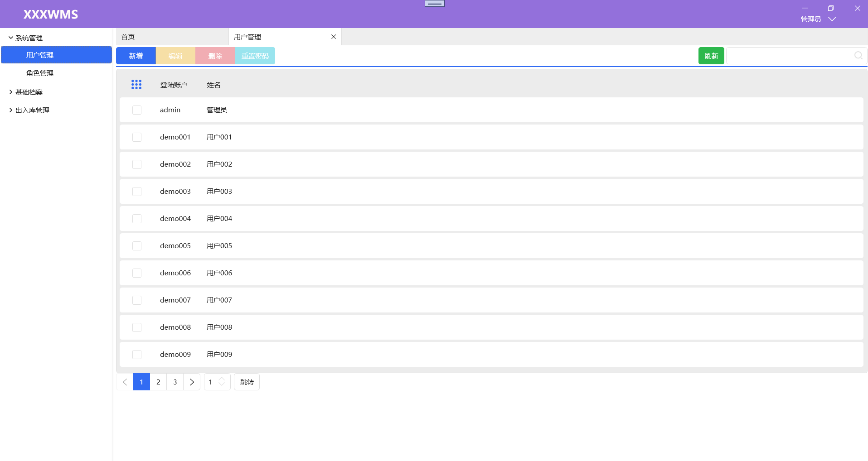Tick the checkbox for demo003

pyautogui.click(x=137, y=192)
